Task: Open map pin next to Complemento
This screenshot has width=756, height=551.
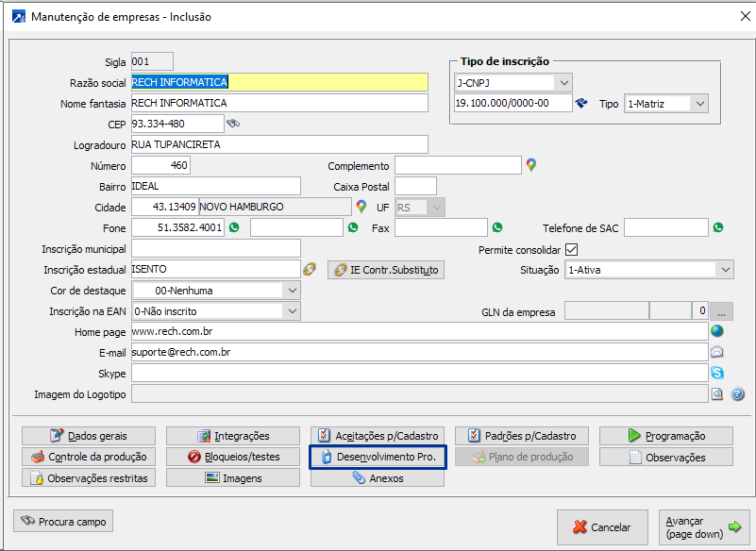Action: click(x=531, y=165)
